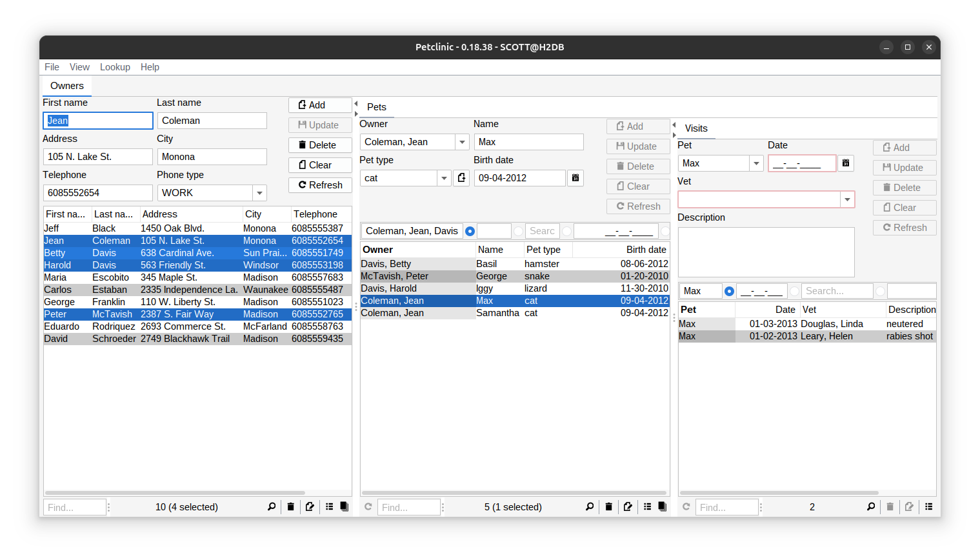Select the radio button after the Visits Max pet filter
Screen dimensions: 980x560
pyautogui.click(x=729, y=291)
